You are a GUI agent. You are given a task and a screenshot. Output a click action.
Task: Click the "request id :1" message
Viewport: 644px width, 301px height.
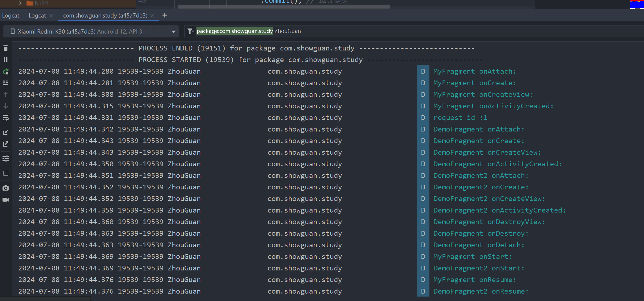460,118
